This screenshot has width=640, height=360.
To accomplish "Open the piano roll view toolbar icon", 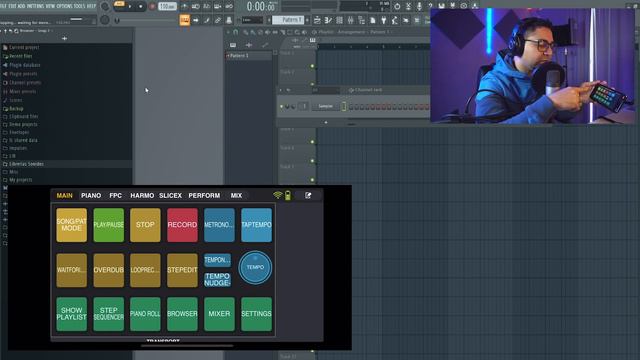I will pos(328,20).
